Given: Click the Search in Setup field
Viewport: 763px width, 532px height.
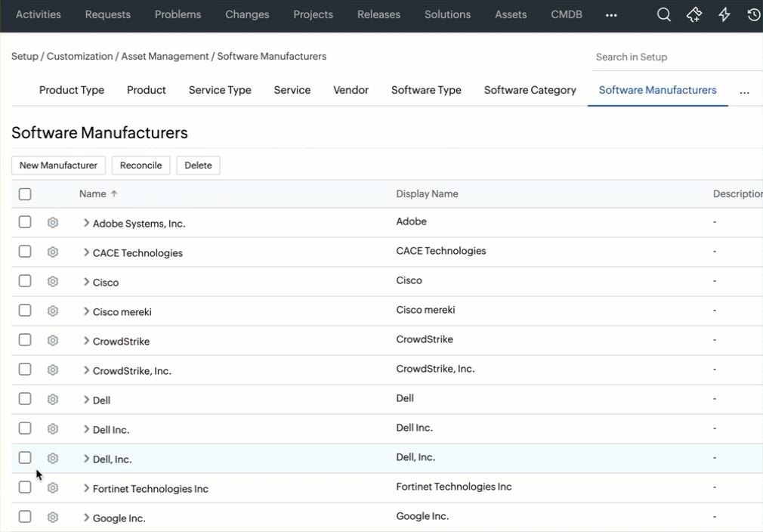Looking at the screenshot, I should click(672, 57).
